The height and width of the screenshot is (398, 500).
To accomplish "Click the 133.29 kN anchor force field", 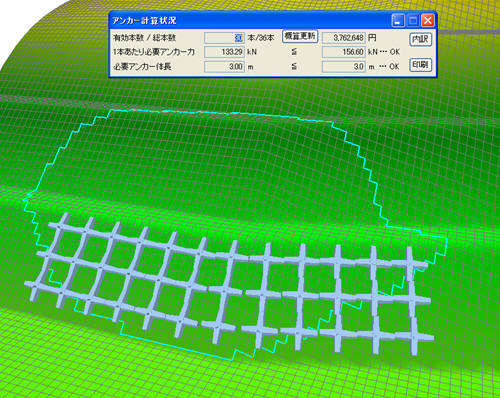I will 224,52.
